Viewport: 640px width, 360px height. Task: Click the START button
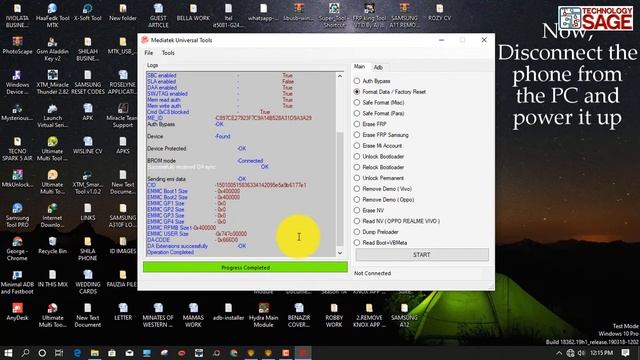pos(422,255)
